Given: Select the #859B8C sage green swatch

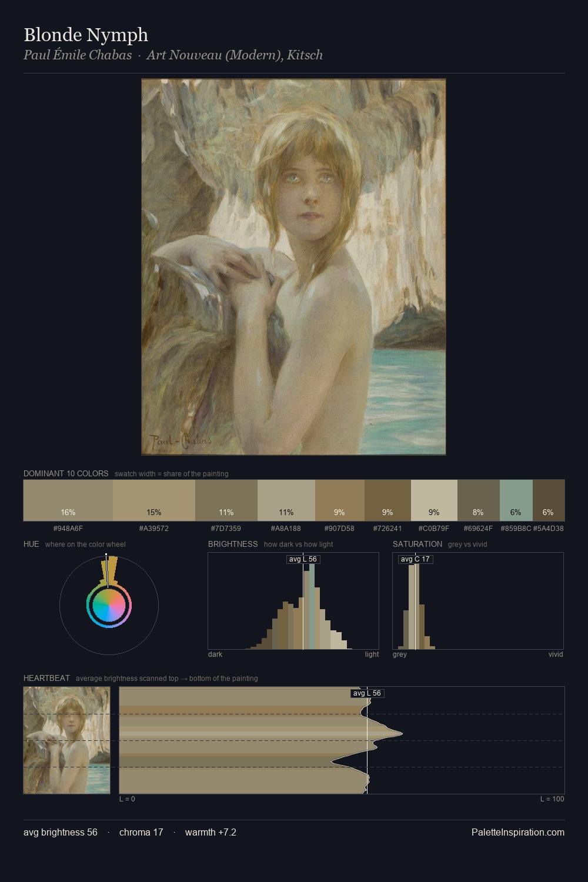Looking at the screenshot, I should pos(516,500).
